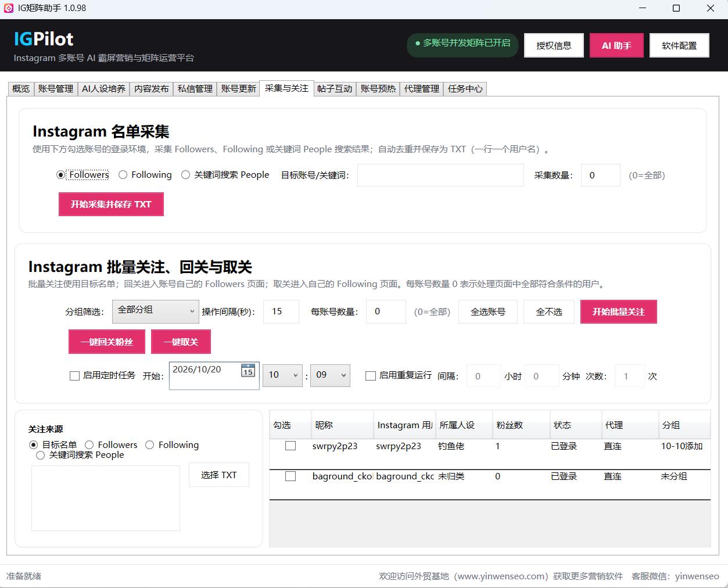Click the 未归类 persona cell
Image resolution: width=728 pixels, height=588 pixels.
click(451, 476)
